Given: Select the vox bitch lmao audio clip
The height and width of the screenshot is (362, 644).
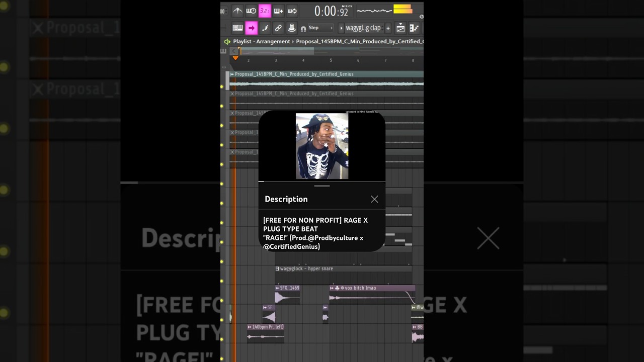Looking at the screenshot, I should [x=372, y=294].
